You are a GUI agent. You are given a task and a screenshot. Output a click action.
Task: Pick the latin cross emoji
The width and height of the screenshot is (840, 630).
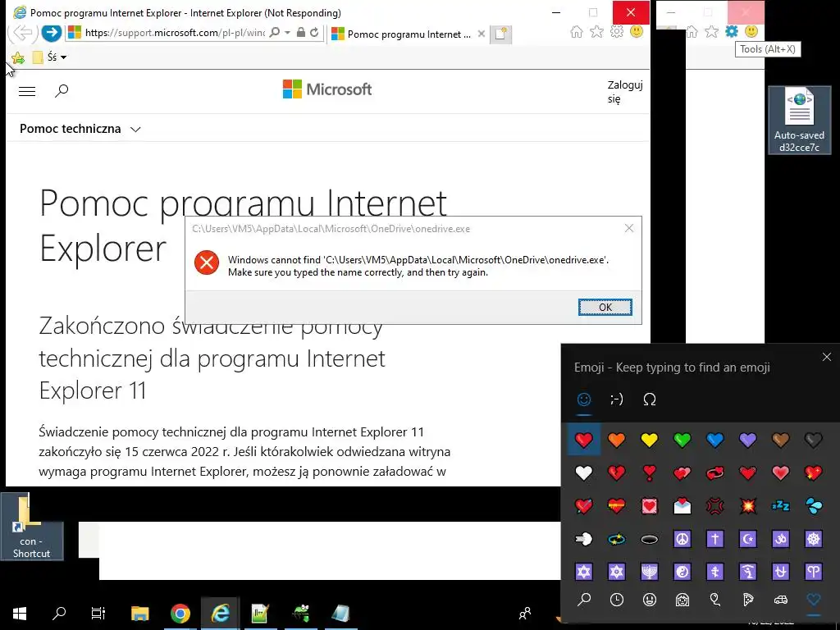(714, 539)
